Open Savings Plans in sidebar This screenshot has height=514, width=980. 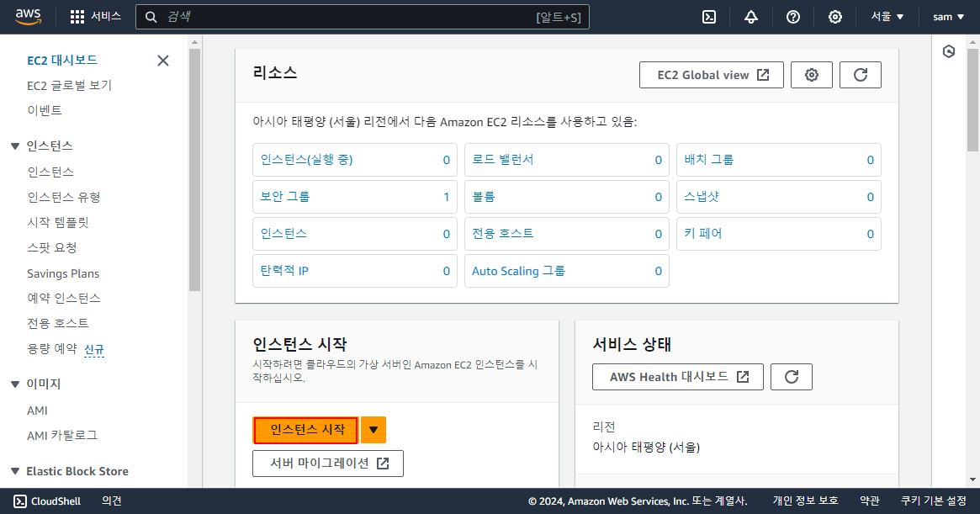pyautogui.click(x=63, y=273)
